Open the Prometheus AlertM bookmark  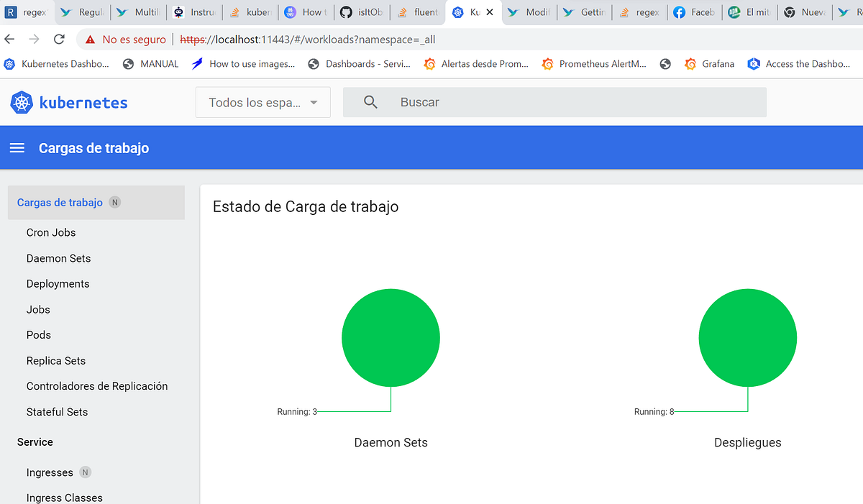point(594,64)
